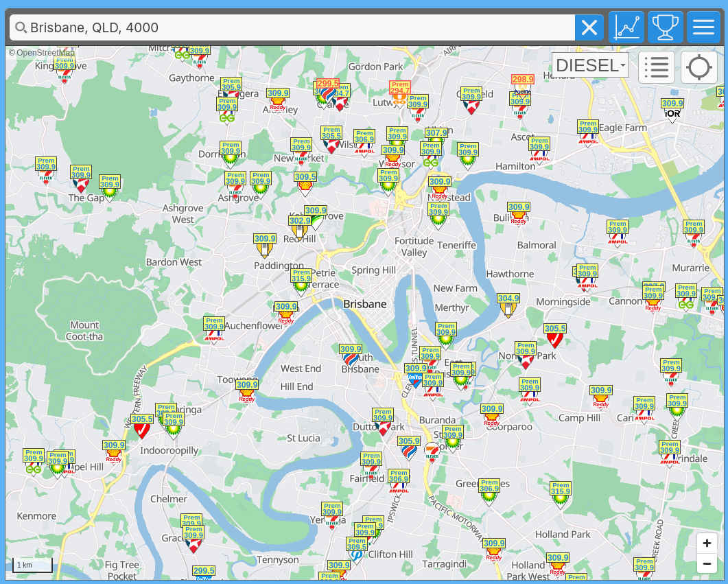The image size is (728, 584).
Task: Select the 309.9 Ampol marker at Auchenflower
Action: tap(214, 329)
